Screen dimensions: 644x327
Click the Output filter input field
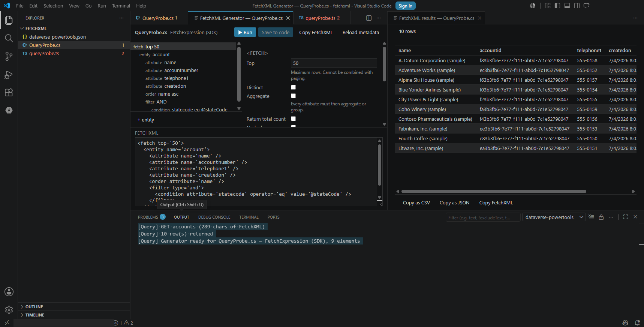point(483,217)
